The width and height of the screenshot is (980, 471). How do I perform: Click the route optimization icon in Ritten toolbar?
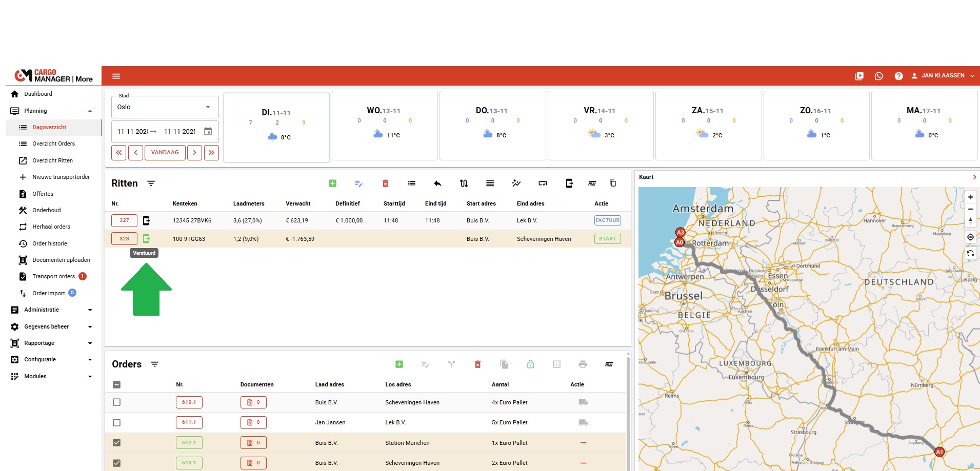pos(464,183)
